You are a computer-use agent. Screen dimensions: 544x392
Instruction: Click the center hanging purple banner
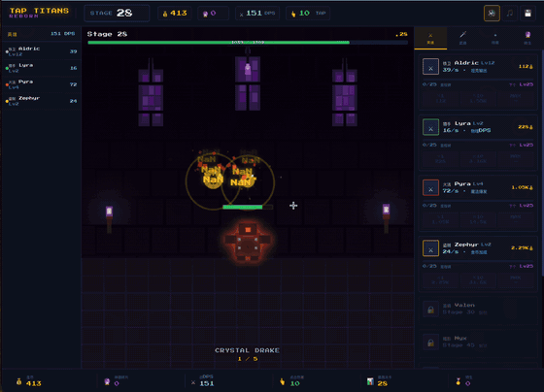(248, 83)
